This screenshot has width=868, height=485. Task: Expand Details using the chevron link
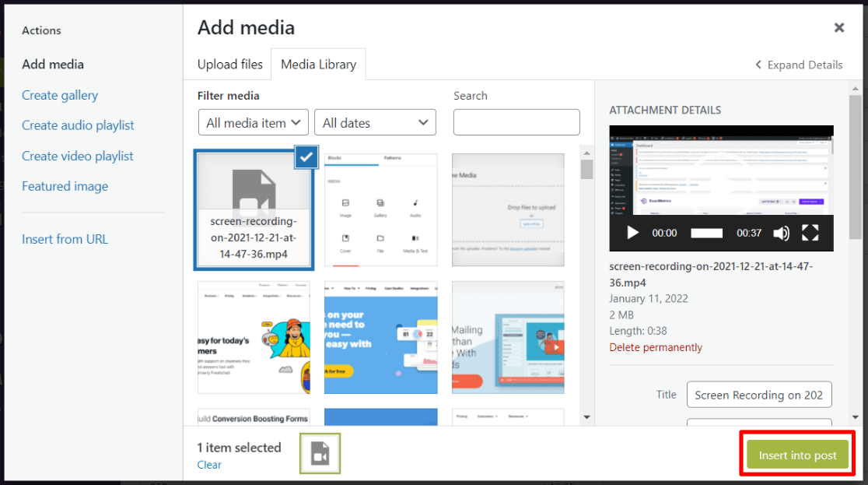point(798,65)
